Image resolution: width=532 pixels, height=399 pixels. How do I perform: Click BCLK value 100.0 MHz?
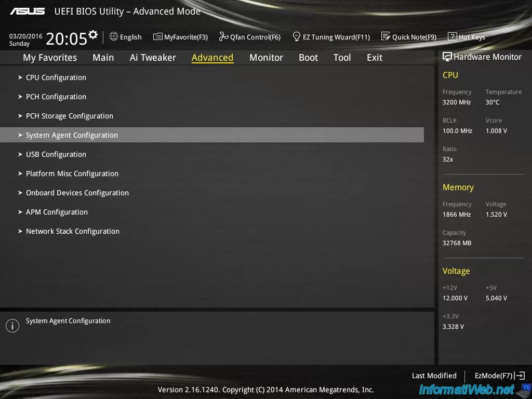[457, 130]
